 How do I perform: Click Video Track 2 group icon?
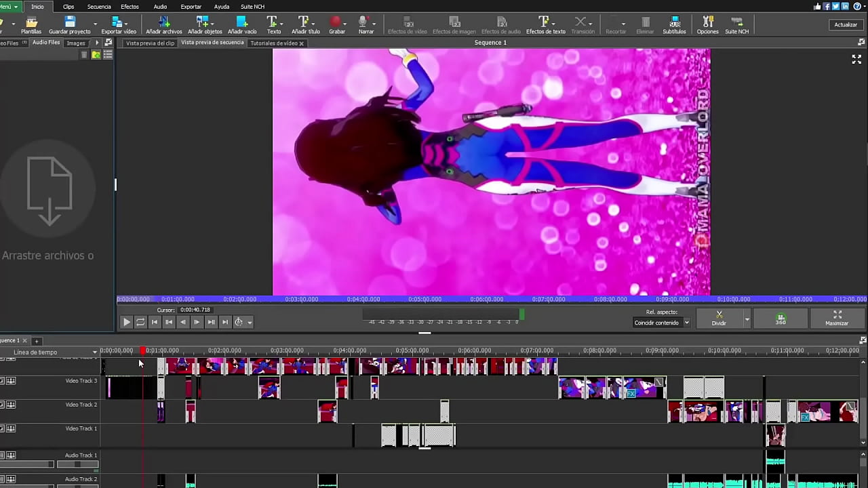click(x=11, y=405)
